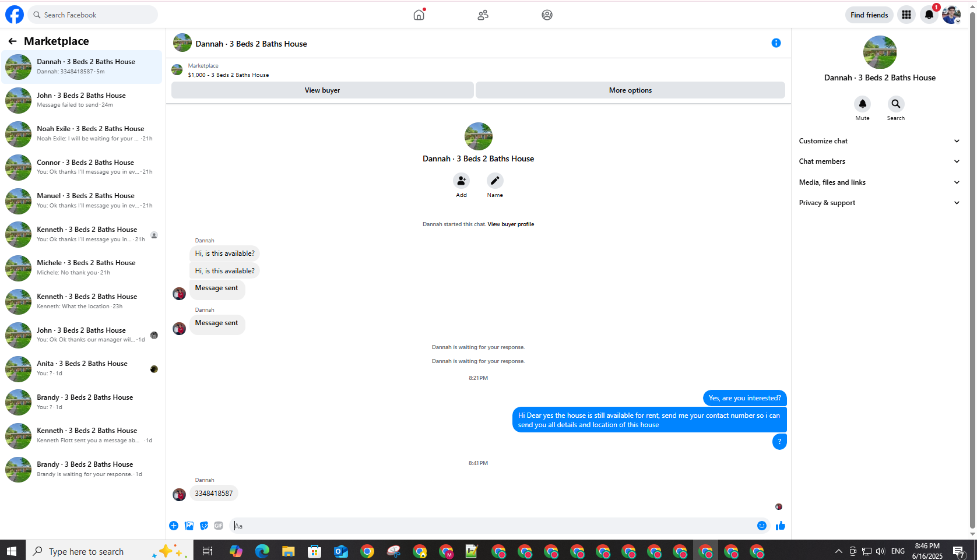Open the notifications bell with badge
Screen dimensions: 977x560
click(929, 15)
